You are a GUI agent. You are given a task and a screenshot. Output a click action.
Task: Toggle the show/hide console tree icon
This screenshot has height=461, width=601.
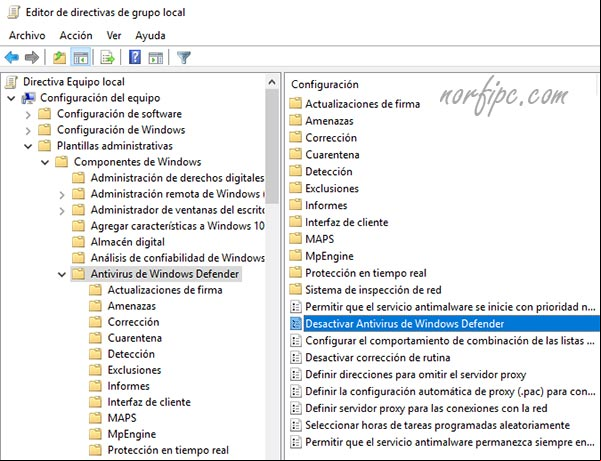(81, 58)
